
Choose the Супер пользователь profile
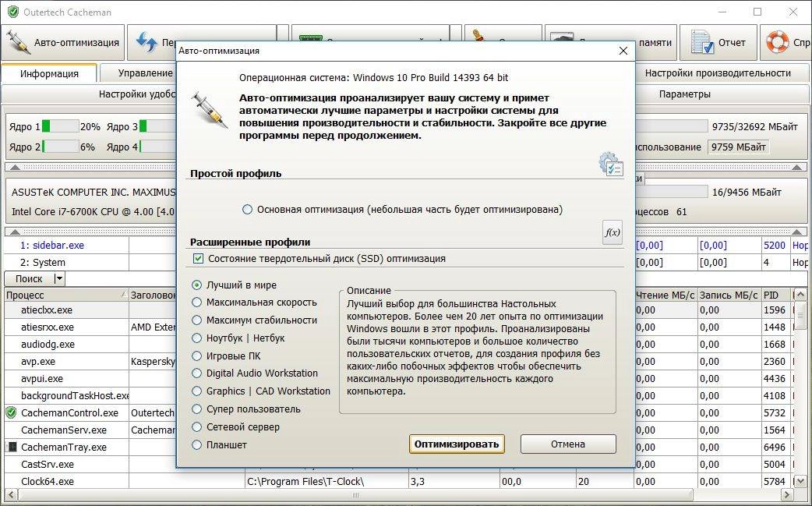(x=197, y=409)
